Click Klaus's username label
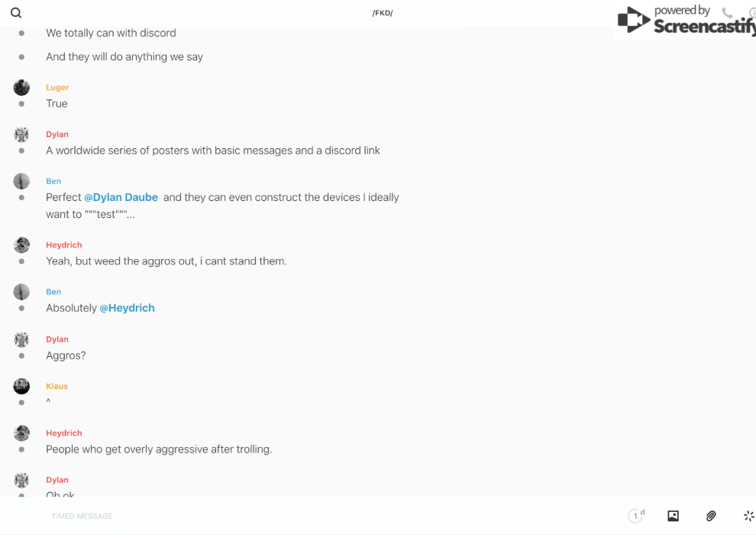 coord(57,386)
